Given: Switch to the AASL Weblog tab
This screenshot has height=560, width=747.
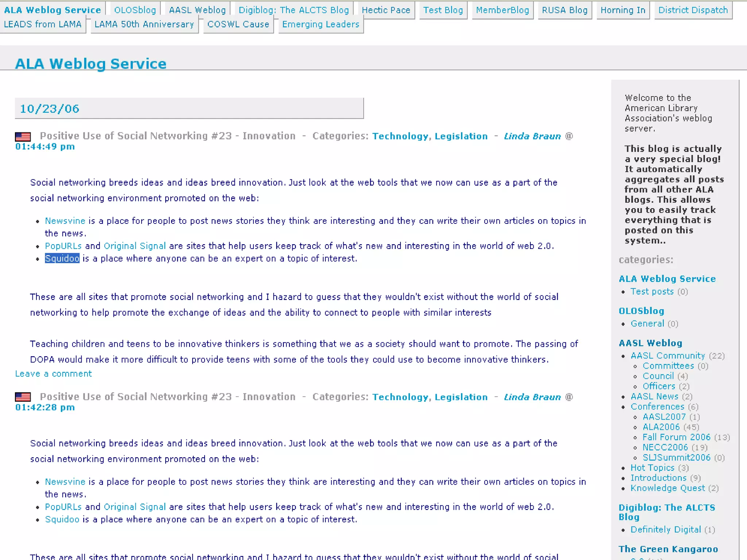Looking at the screenshot, I should [197, 10].
